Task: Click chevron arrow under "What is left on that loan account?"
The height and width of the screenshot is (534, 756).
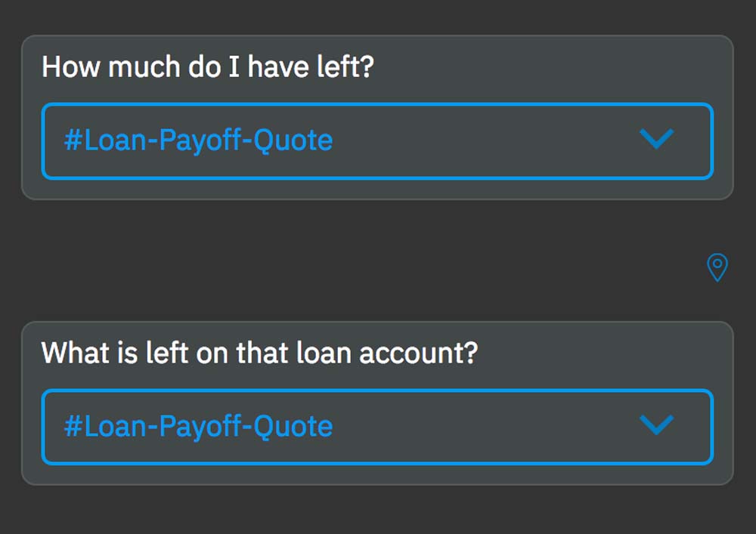Action: click(x=656, y=425)
